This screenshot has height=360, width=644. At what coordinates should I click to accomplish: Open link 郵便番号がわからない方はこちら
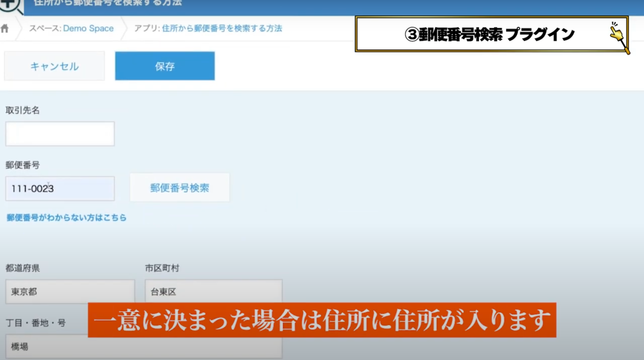pos(66,218)
